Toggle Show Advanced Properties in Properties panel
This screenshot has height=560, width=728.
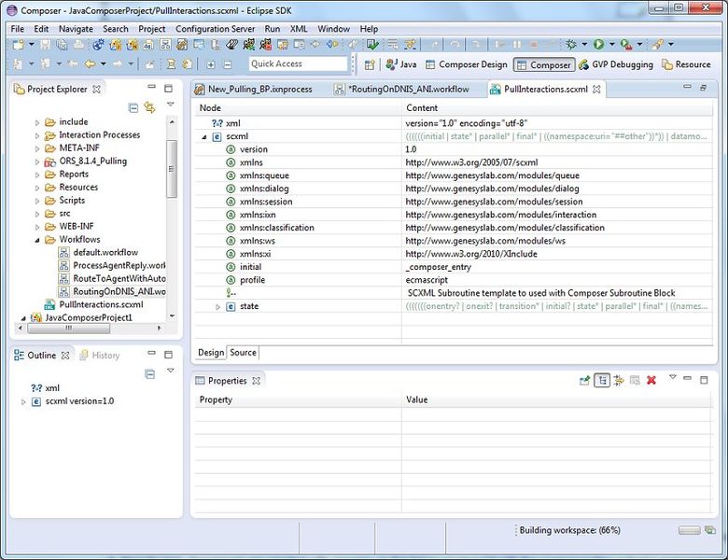pos(619,380)
